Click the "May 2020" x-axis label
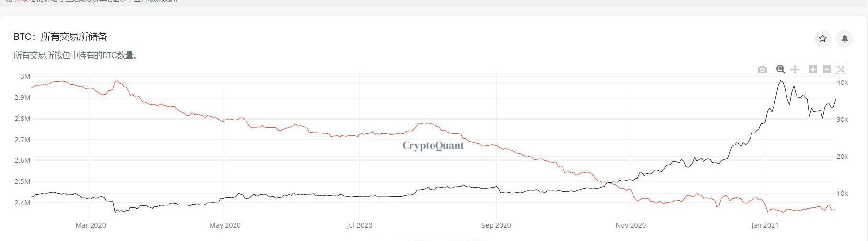Image resolution: width=868 pixels, height=241 pixels. [225, 225]
